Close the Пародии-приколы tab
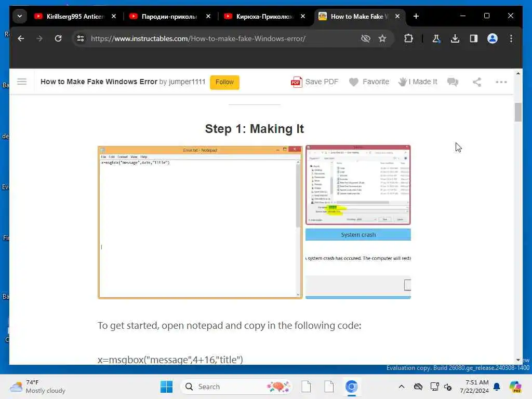 pos(208,16)
